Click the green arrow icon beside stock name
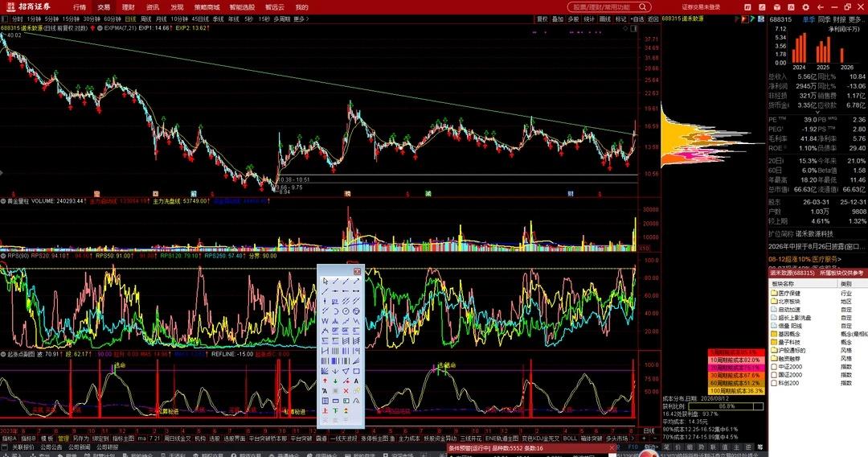The width and height of the screenshot is (868, 457). (x=752, y=19)
